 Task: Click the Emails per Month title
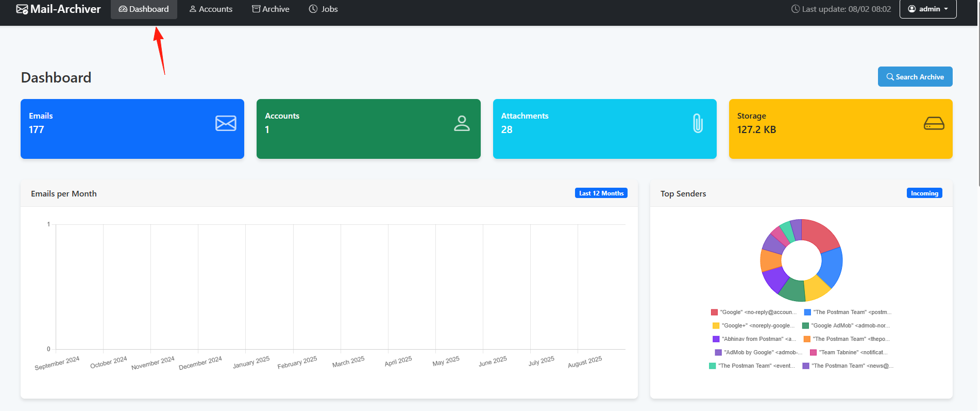[x=64, y=193]
